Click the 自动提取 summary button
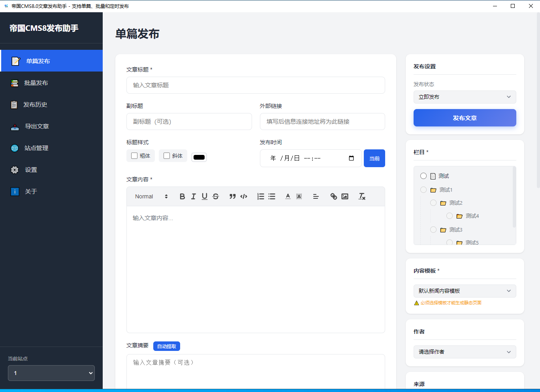Image resolution: width=540 pixels, height=392 pixels. pos(167,346)
